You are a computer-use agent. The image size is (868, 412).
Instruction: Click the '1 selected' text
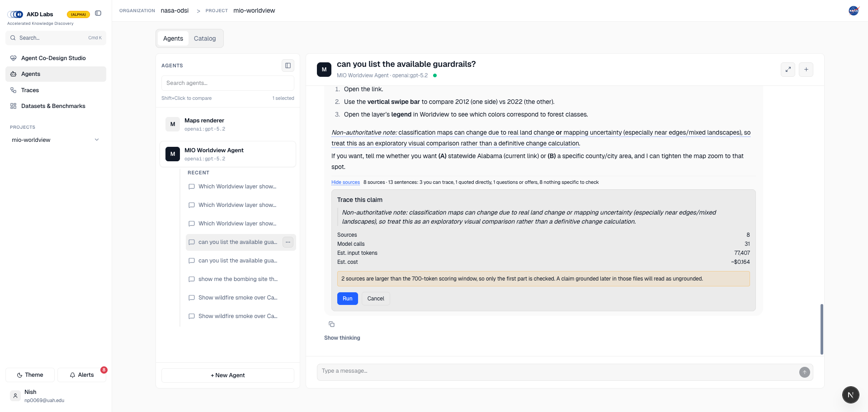point(283,98)
